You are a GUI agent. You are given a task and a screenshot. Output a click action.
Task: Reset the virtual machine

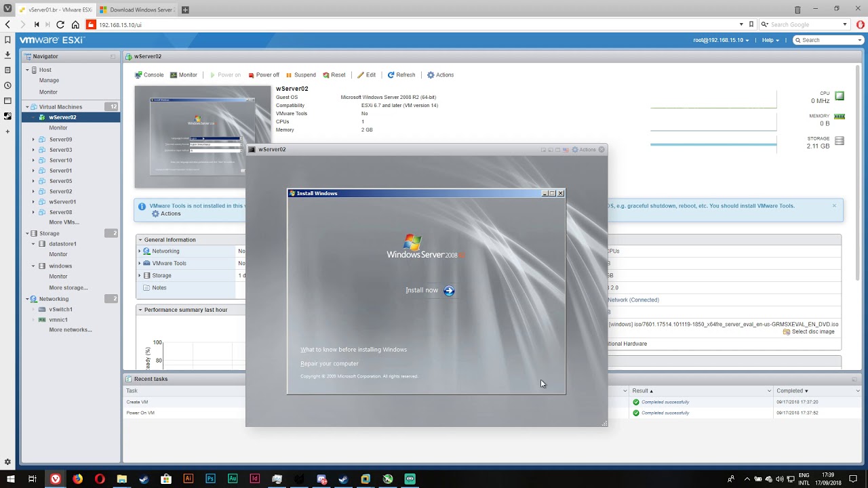pyautogui.click(x=334, y=75)
